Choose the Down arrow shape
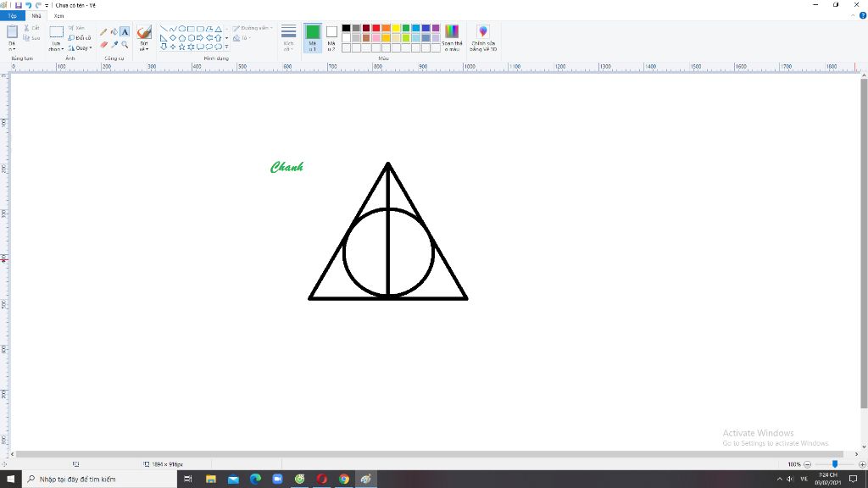Screen dimensions: 868x488 (x=164, y=47)
